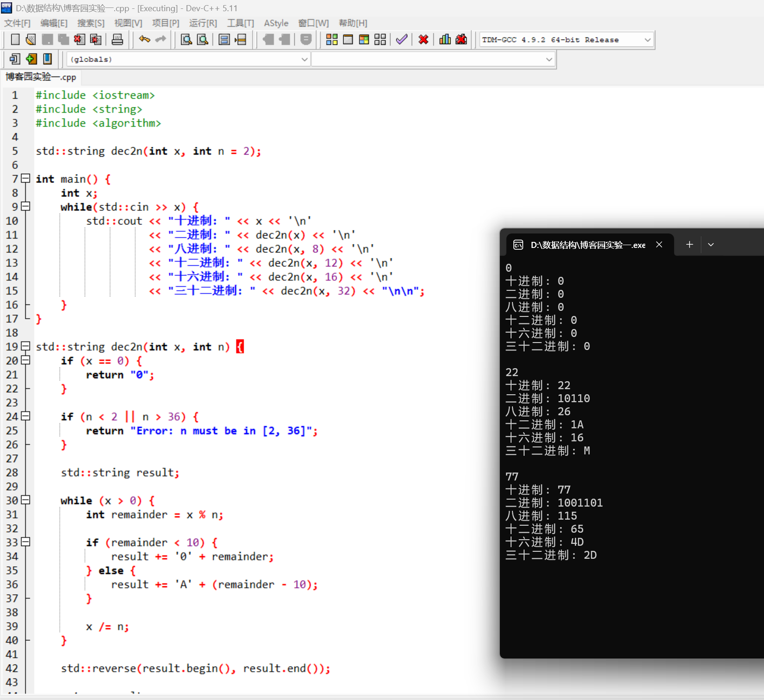The image size is (764, 700).
Task: Add a new tab in console window
Action: 689,245
